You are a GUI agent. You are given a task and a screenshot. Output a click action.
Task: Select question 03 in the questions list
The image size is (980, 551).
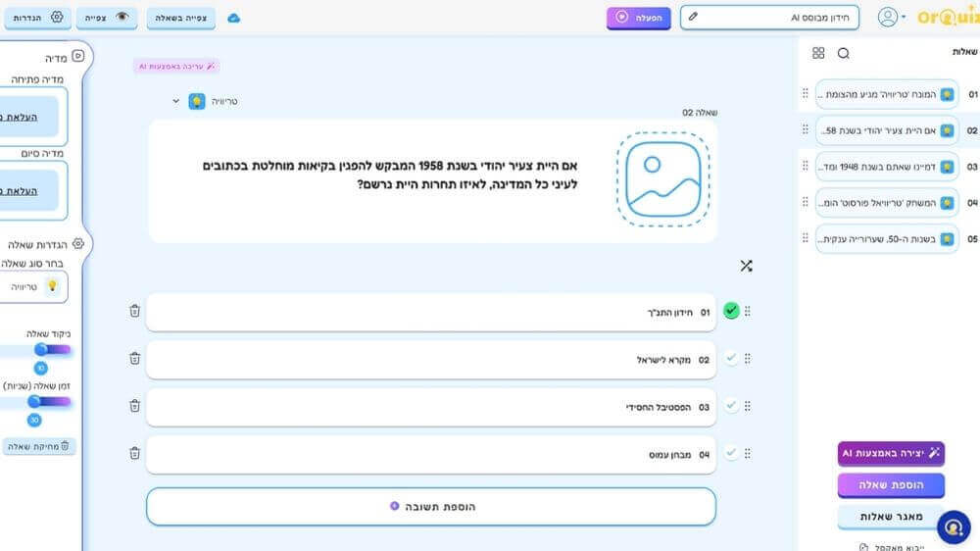point(886,167)
